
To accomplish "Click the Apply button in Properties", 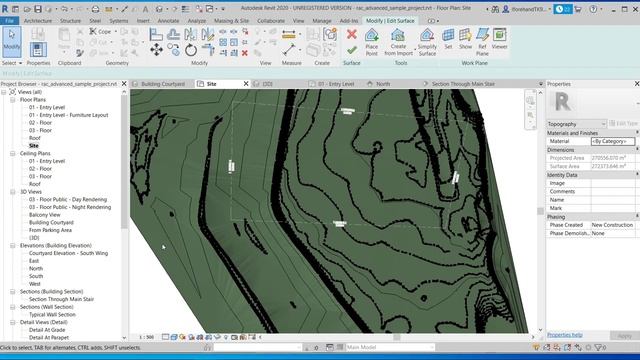I will pyautogui.click(x=624, y=336).
